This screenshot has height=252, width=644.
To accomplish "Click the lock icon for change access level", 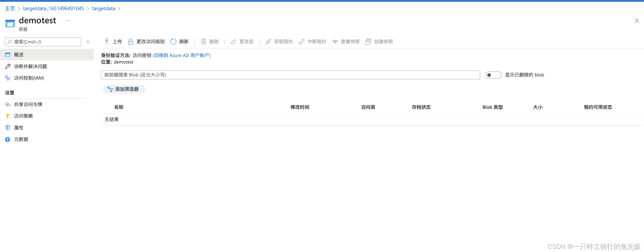I will (x=130, y=41).
